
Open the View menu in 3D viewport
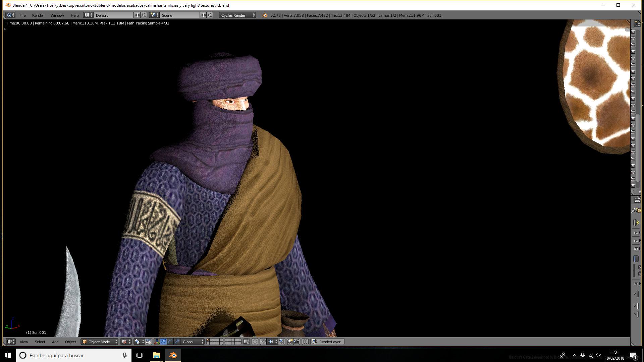point(24,342)
